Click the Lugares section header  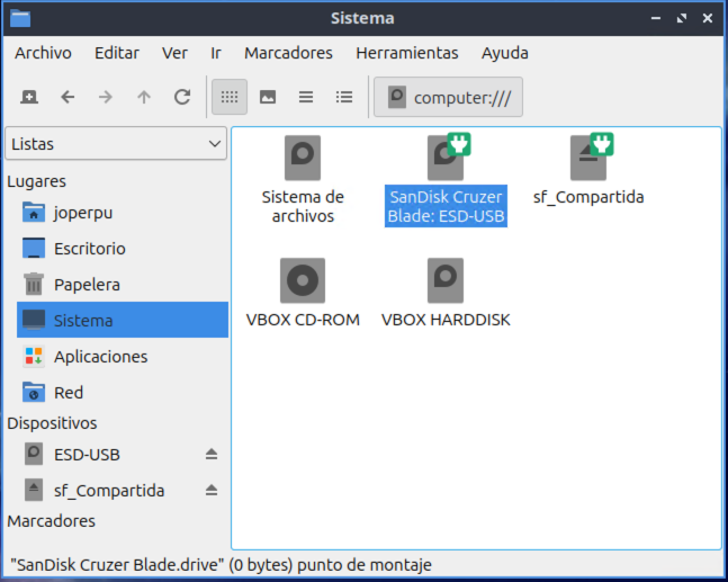pos(37,181)
